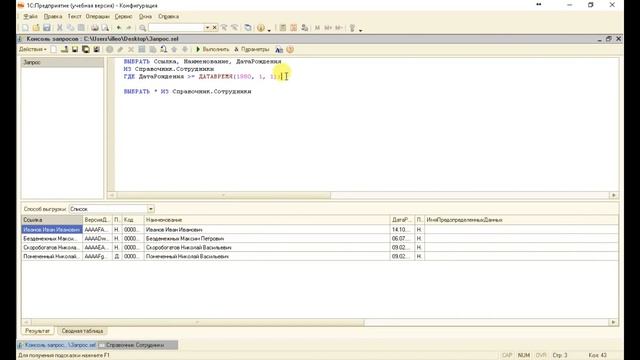This screenshot has width=640, height=360.
Task: Click the 14.10 date cell
Action: pyautogui.click(x=402, y=230)
